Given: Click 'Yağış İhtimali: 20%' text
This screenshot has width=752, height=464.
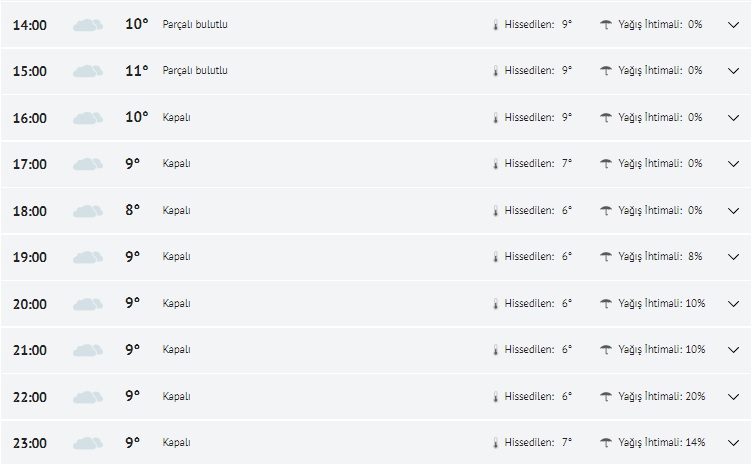Looking at the screenshot, I should tap(662, 396).
